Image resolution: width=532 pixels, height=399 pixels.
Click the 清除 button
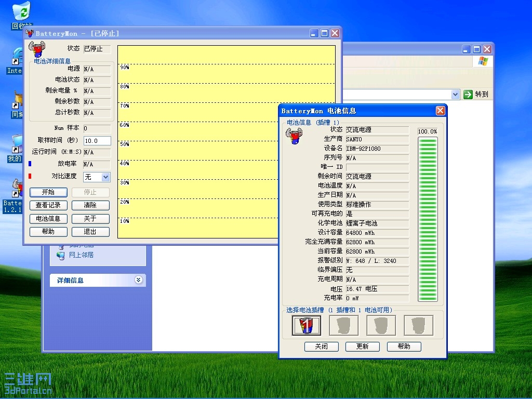click(x=90, y=205)
